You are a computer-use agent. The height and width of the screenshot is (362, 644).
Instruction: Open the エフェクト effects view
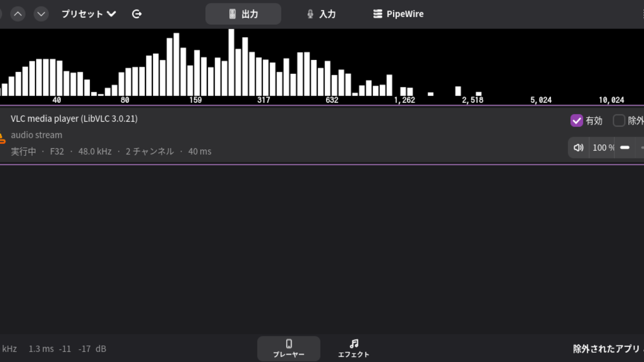tap(354, 348)
